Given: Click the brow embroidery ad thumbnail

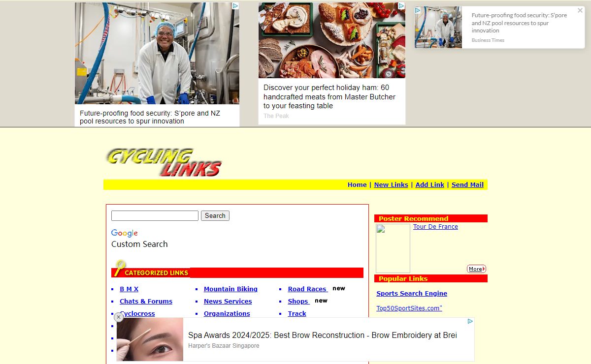Looking at the screenshot, I should [150, 339].
